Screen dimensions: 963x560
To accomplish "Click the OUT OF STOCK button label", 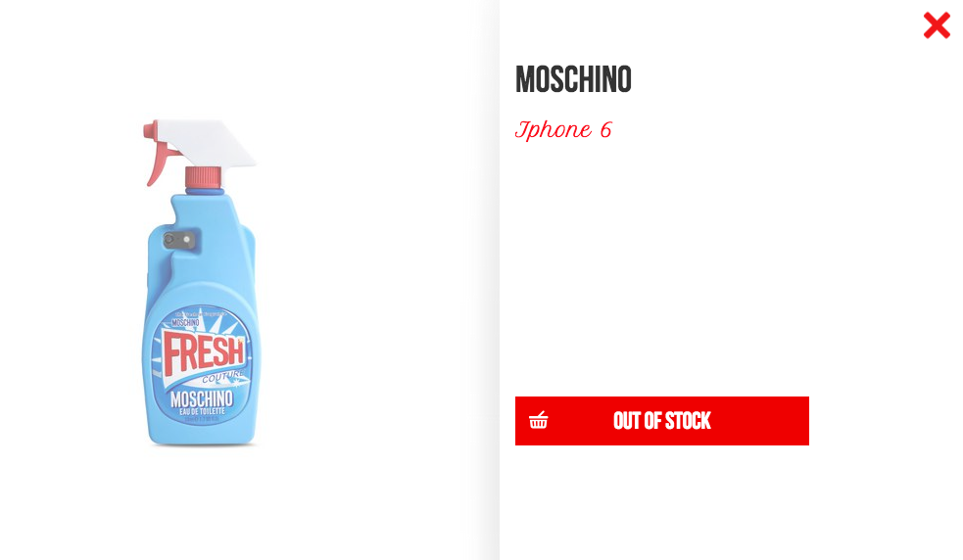I will point(661,421).
